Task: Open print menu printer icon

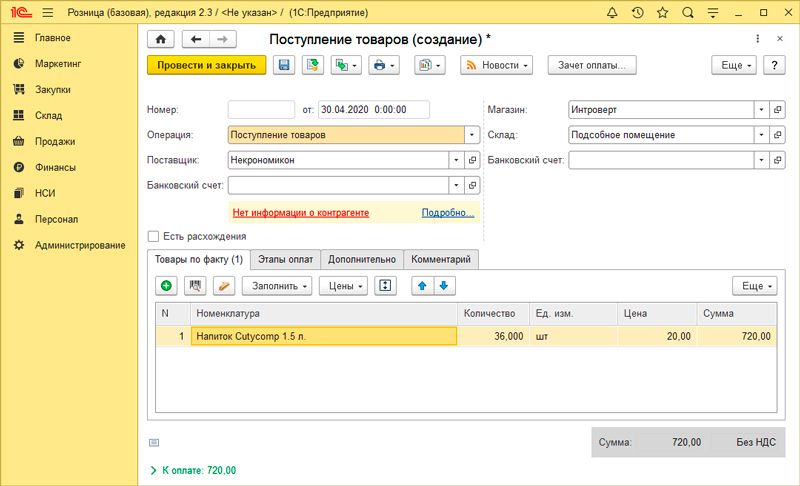Action: pos(384,65)
